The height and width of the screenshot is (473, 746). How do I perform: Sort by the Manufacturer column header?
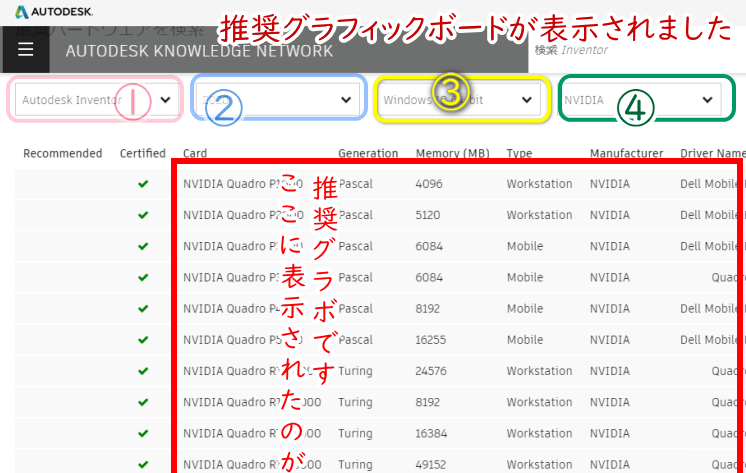point(627,153)
